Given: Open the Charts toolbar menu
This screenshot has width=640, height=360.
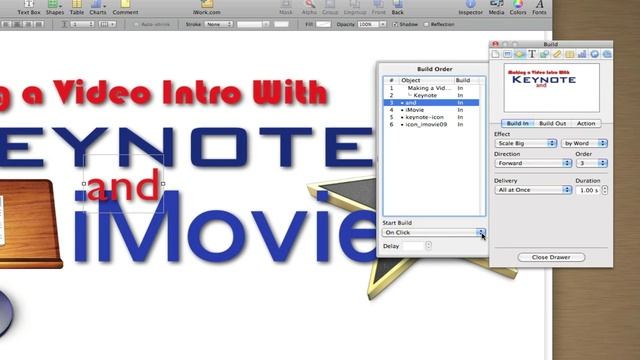Looking at the screenshot, I should point(98,7).
